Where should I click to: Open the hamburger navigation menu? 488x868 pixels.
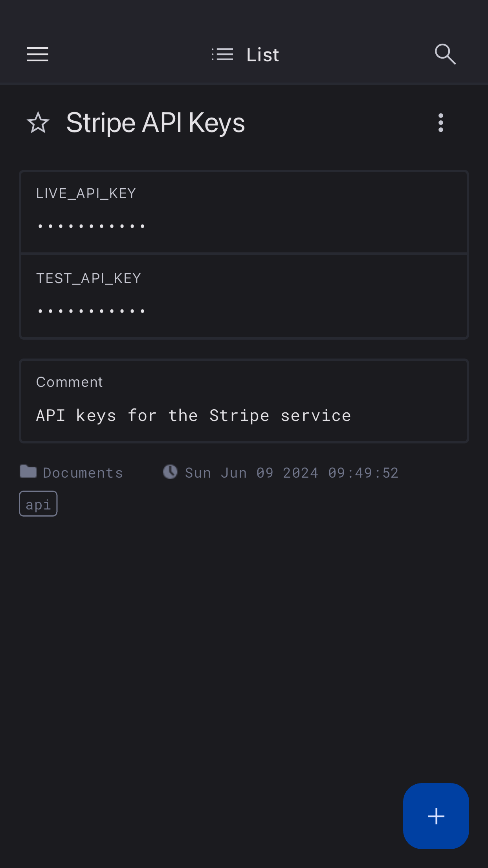tap(38, 54)
